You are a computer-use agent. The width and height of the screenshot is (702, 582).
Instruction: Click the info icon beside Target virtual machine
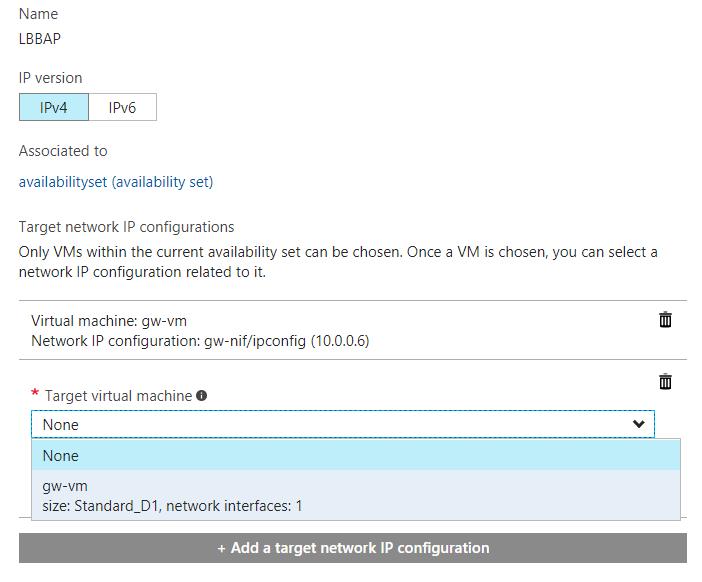pos(202,396)
